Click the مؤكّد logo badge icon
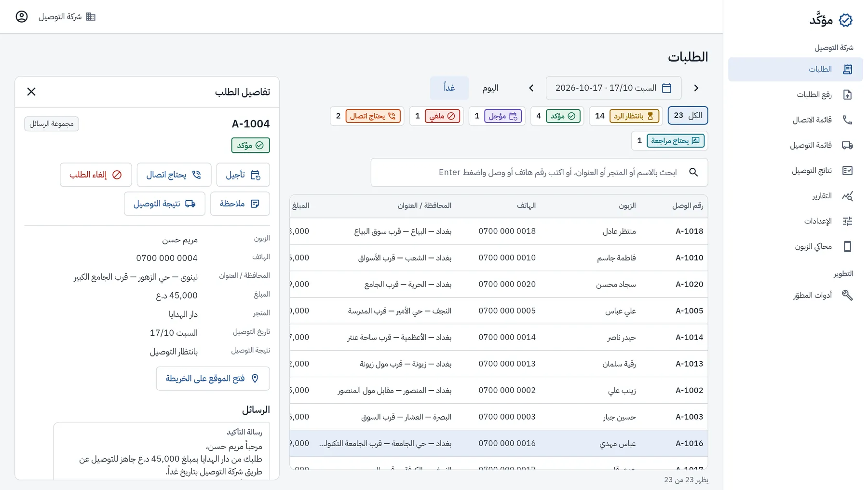This screenshot has height=490, width=868. (x=845, y=20)
